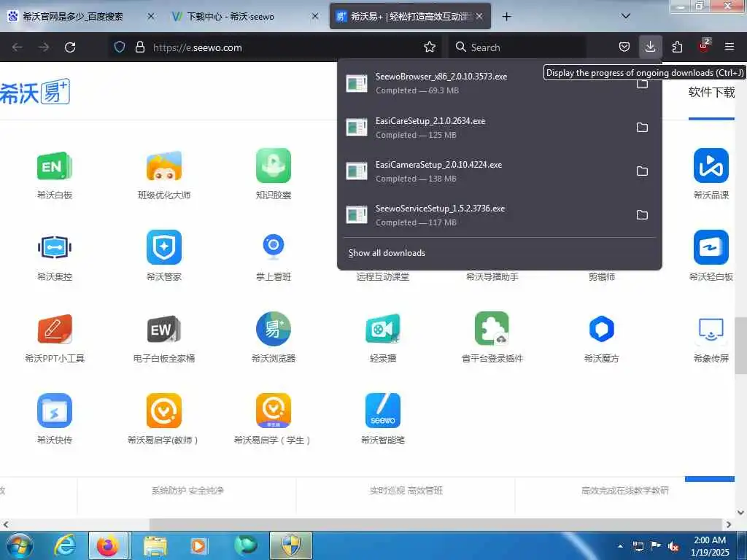Show EasiCameraSetup file in folder
This screenshot has height=560, width=747.
click(642, 171)
